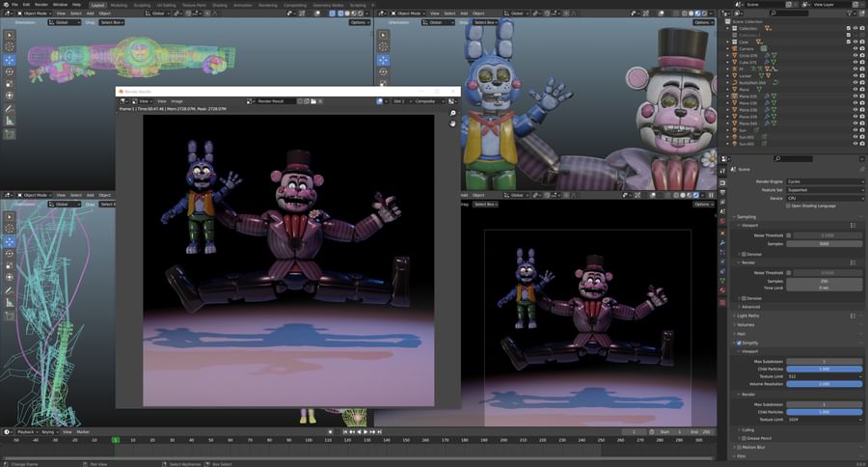Click the Blender logo in the top menu bar
Viewport: 868px width, 467px height.
[x=5, y=5]
